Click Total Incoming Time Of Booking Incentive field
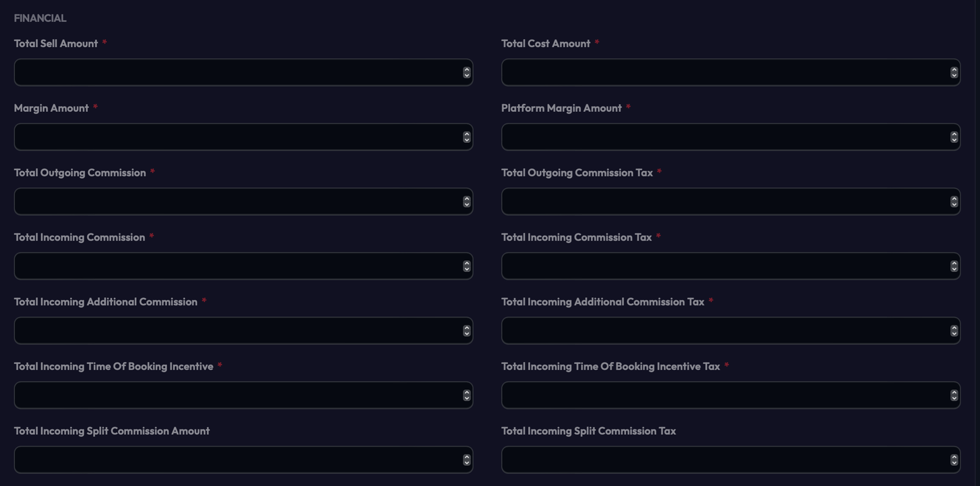Viewport: 980px width, 486px height. [x=238, y=395]
